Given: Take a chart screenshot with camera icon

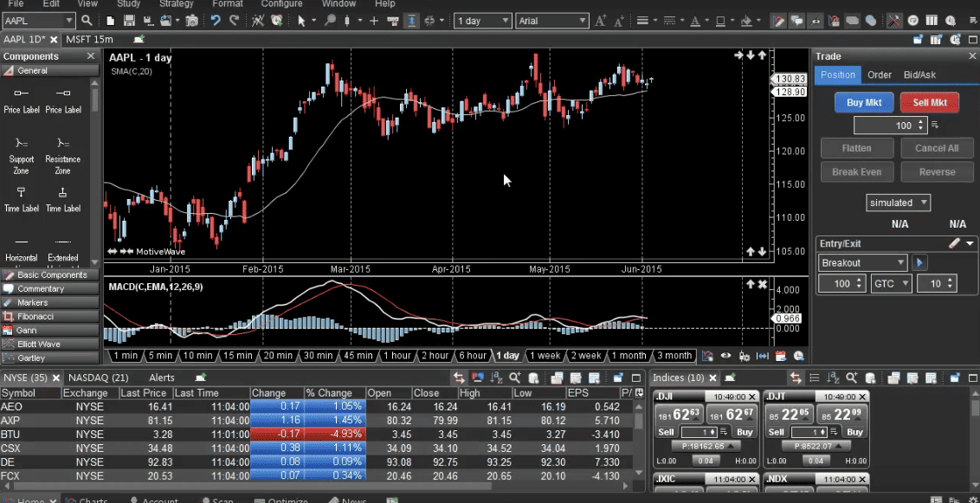Looking at the screenshot, I should [x=191, y=21].
